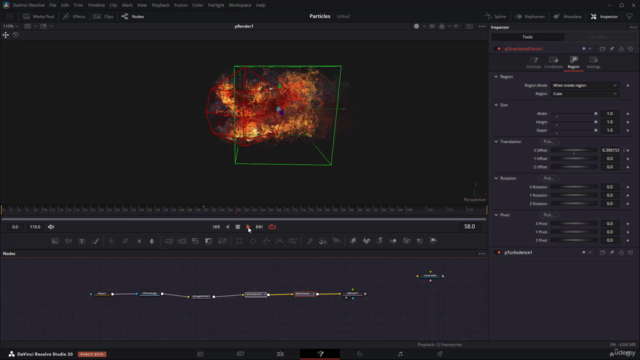Adjust the Width slider
640x360 pixels.
pyautogui.click(x=574, y=114)
